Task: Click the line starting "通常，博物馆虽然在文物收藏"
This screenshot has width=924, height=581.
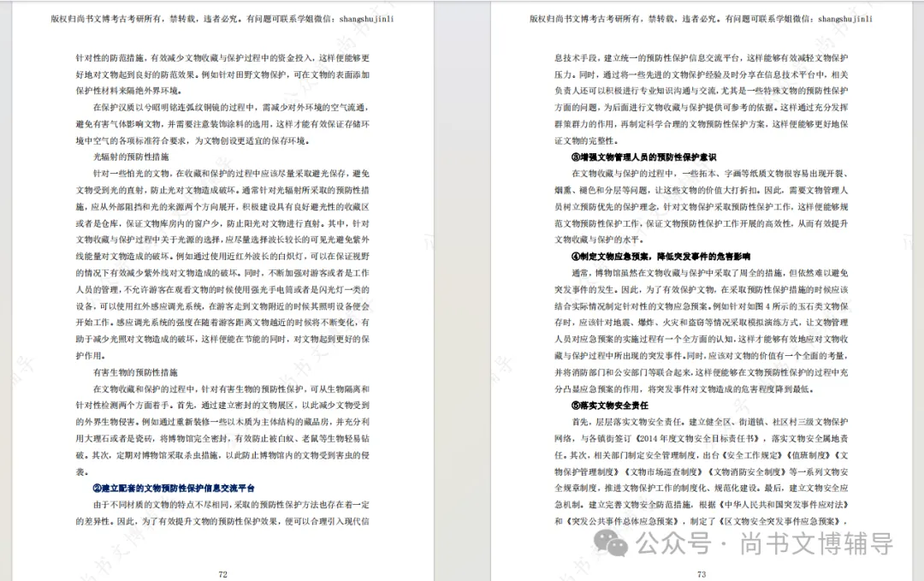Action: point(709,273)
